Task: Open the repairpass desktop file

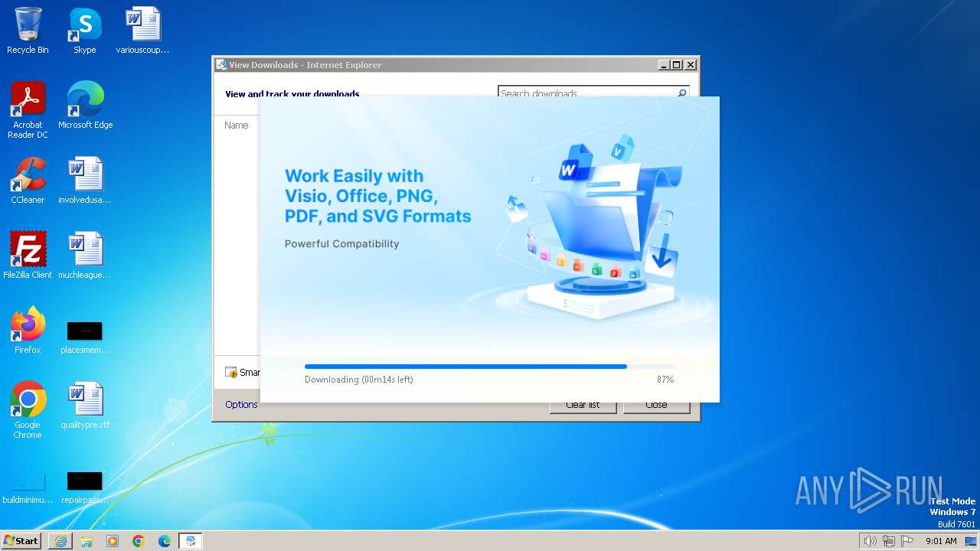Action: point(85,488)
